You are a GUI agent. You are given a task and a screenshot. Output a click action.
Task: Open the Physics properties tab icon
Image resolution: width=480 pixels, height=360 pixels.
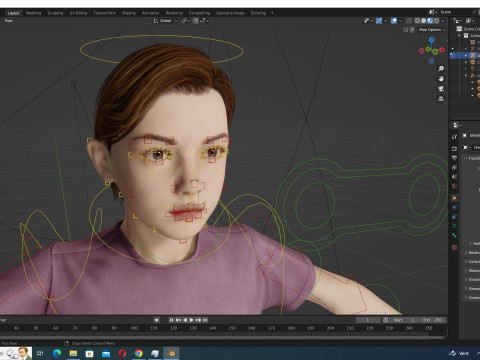[x=454, y=207]
